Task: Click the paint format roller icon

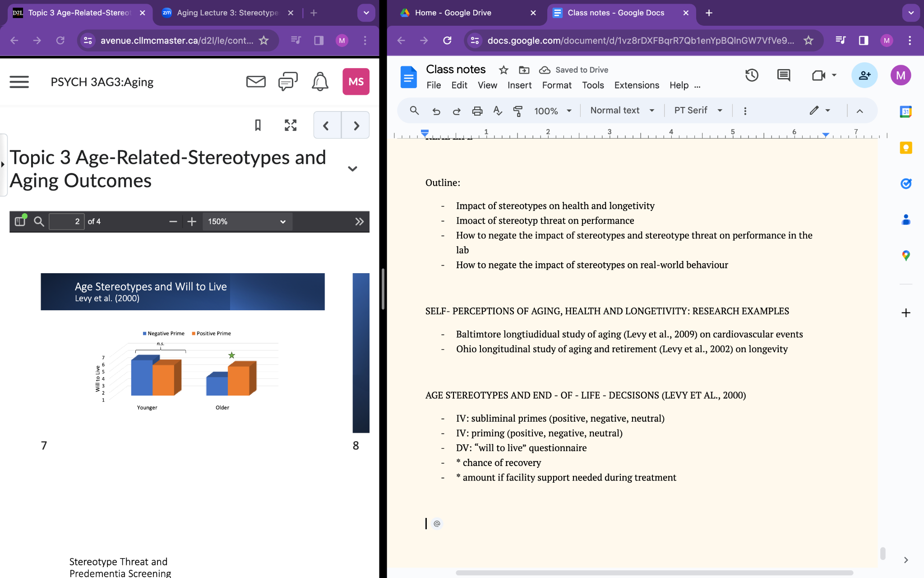Action: pos(518,111)
